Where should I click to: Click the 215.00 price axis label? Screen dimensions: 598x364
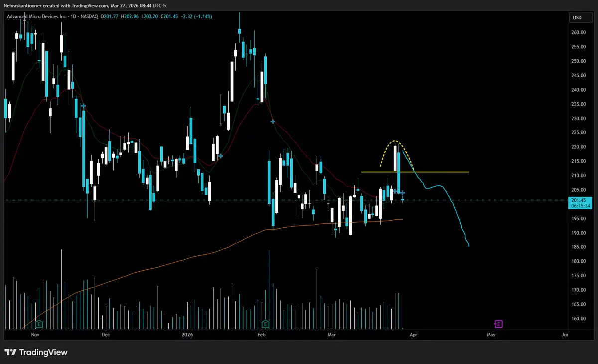point(580,161)
